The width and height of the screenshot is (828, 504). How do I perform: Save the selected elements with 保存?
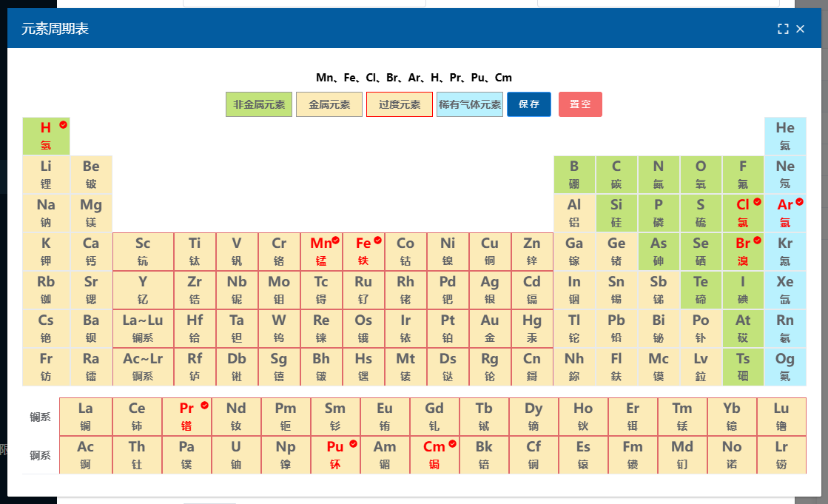click(x=529, y=104)
